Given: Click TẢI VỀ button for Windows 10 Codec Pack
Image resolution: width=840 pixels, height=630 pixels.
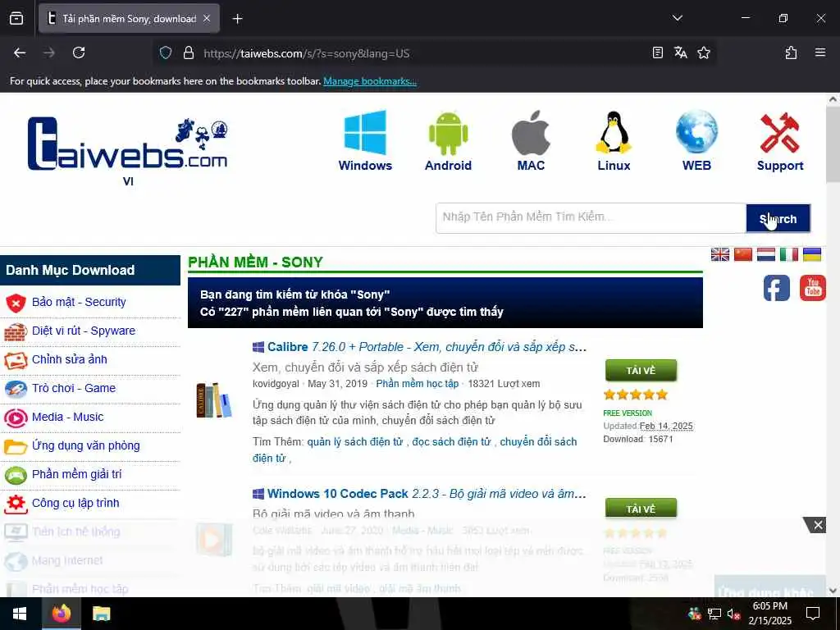Looking at the screenshot, I should click(x=641, y=509).
